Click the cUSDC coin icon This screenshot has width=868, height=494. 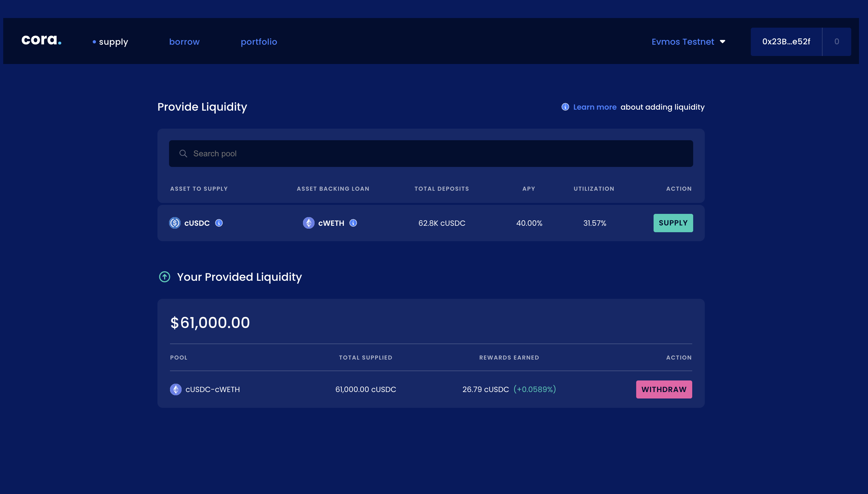coord(175,223)
